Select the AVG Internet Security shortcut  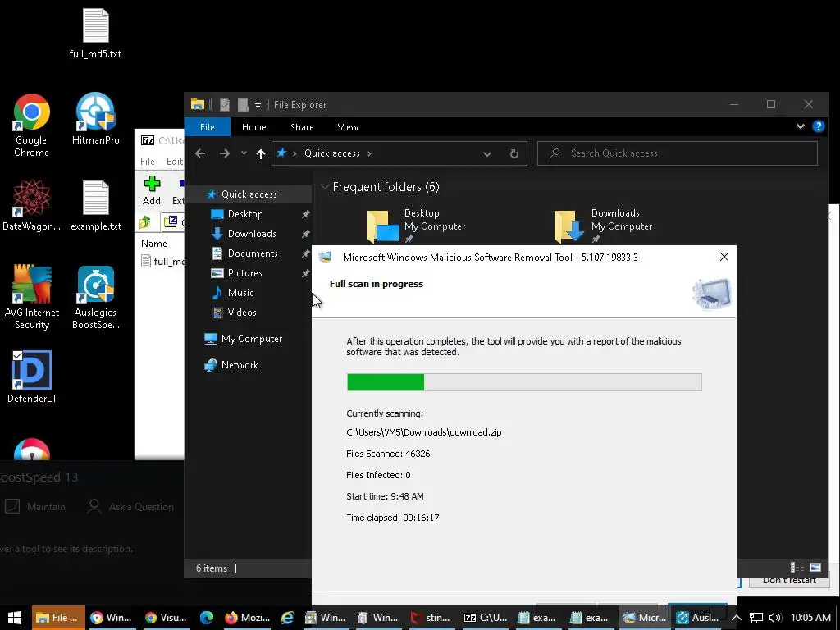[32, 297]
